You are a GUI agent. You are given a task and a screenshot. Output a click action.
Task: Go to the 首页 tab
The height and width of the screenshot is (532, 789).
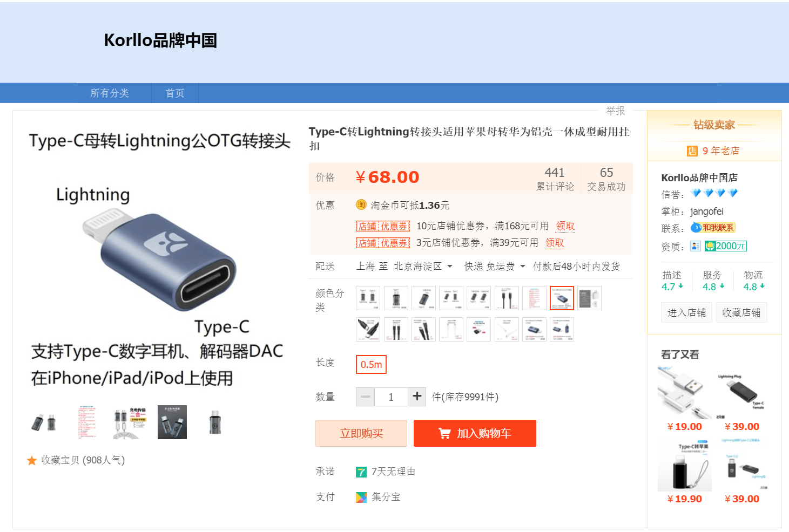pos(175,93)
